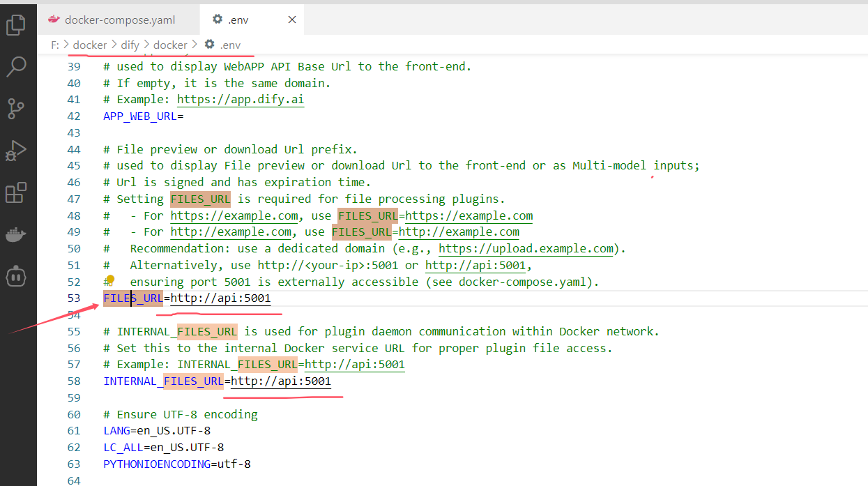Open Run and Debug view
The width and height of the screenshot is (868, 486).
[15, 151]
